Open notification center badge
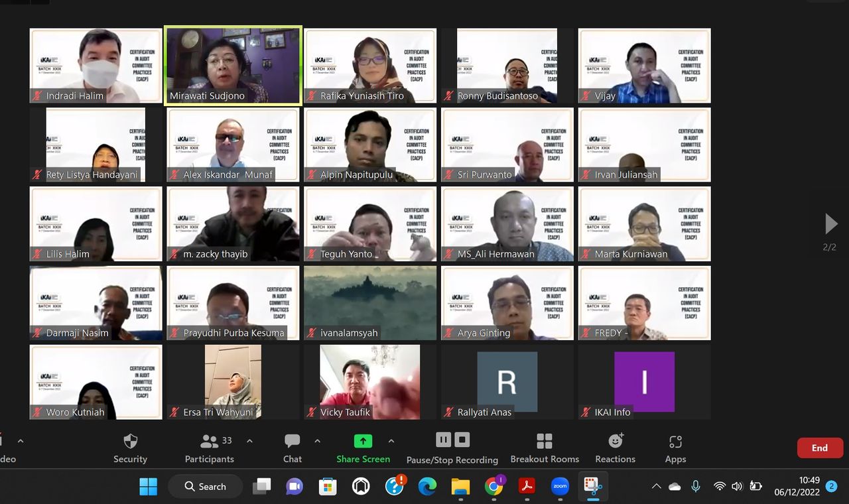 832,487
